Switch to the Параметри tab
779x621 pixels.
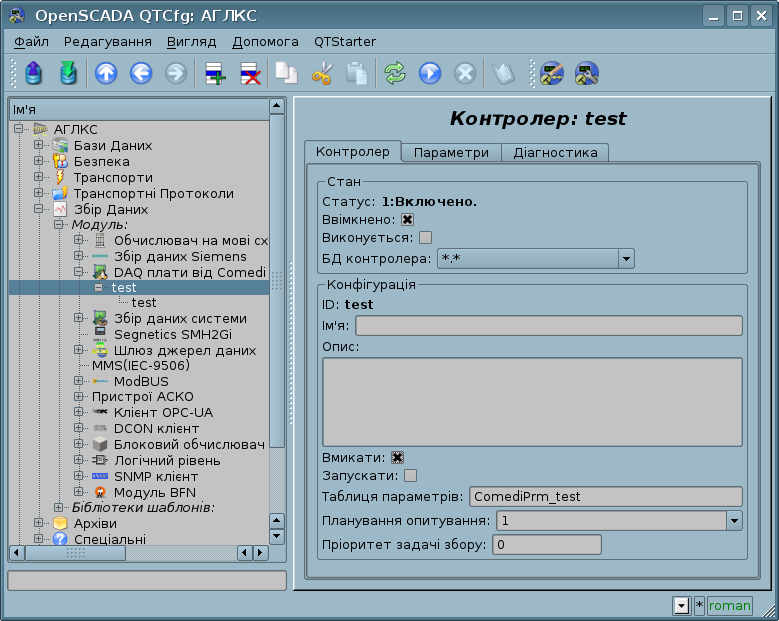[451, 153]
